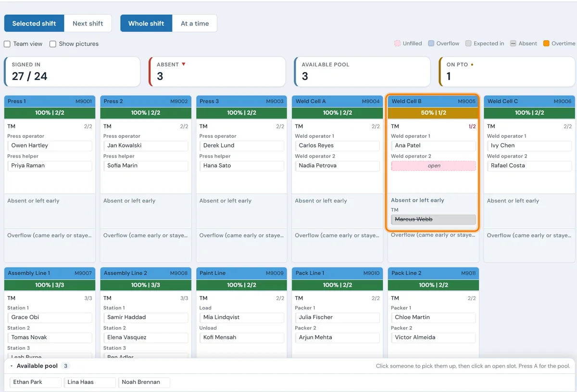Pick up Ethan Park from the pool
Viewport: 577px width, 392px height.
pyautogui.click(x=36, y=382)
